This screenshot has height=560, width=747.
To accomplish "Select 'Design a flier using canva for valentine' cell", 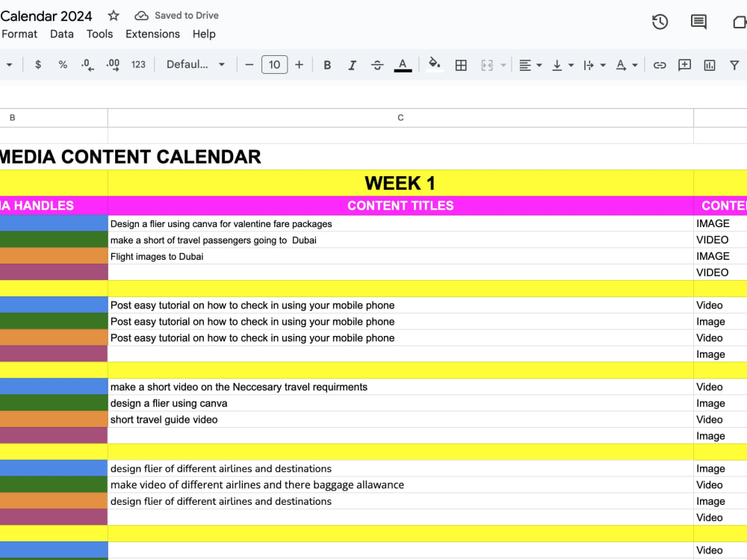I will [x=400, y=224].
